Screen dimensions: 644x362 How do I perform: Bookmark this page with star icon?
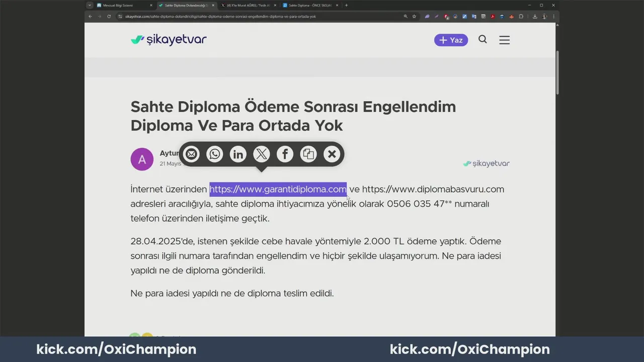coord(414,16)
